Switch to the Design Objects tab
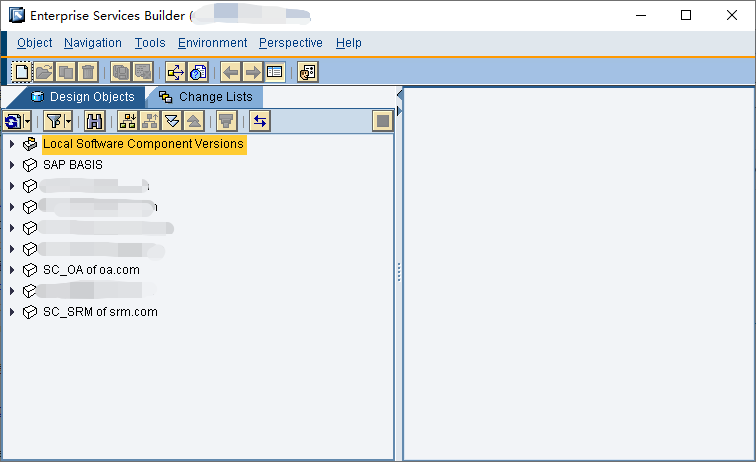The image size is (756, 462). pos(82,97)
